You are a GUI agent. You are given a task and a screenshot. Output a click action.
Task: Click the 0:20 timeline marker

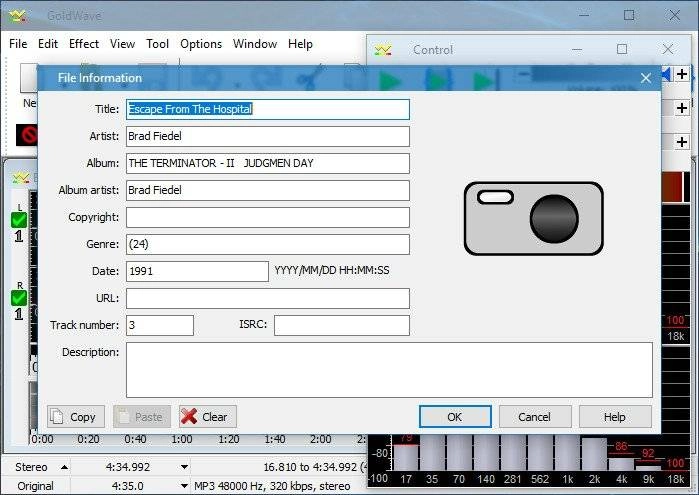(x=88, y=439)
